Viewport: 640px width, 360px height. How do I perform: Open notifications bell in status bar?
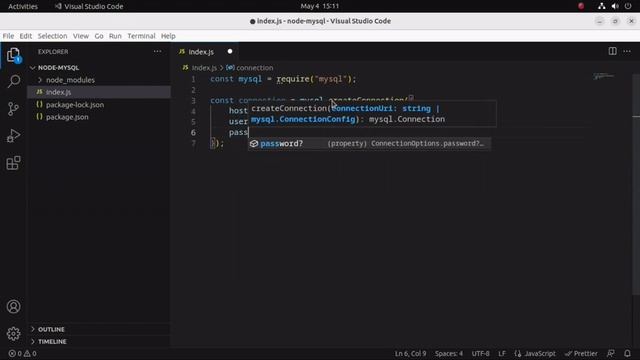point(627,353)
